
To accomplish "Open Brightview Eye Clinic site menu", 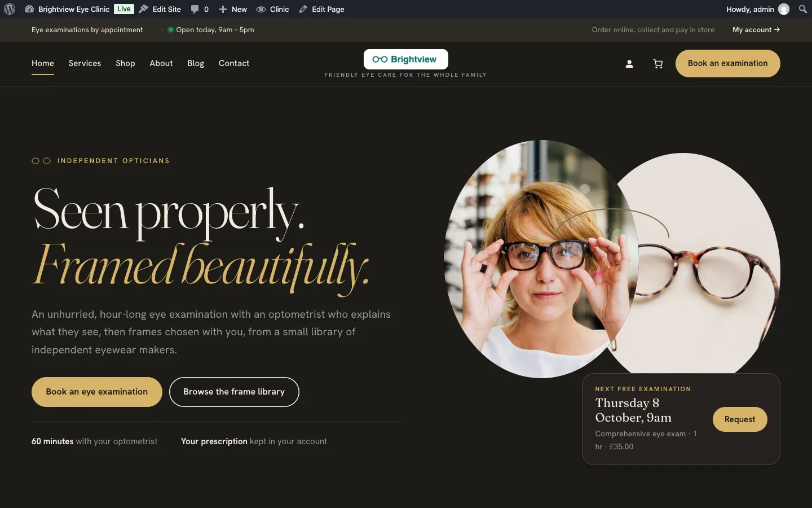I will (67, 9).
